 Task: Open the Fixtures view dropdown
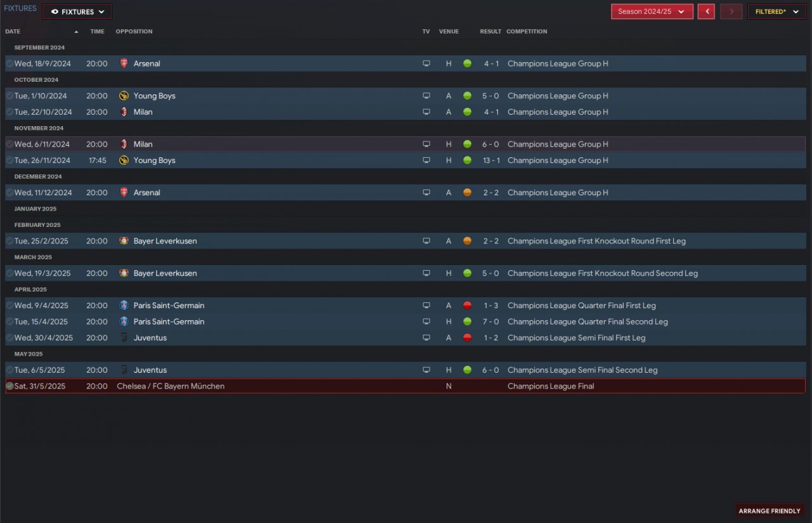(77, 11)
